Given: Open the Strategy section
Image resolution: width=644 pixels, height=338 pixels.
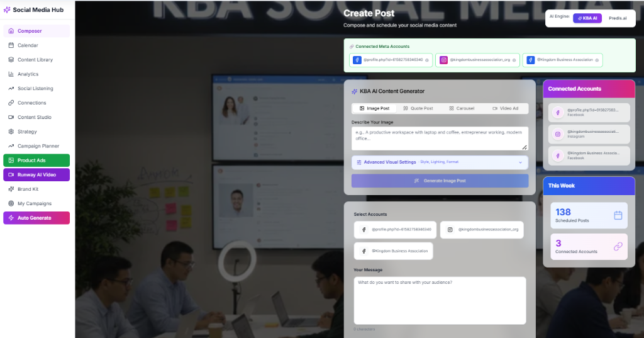Looking at the screenshot, I should [36, 132].
